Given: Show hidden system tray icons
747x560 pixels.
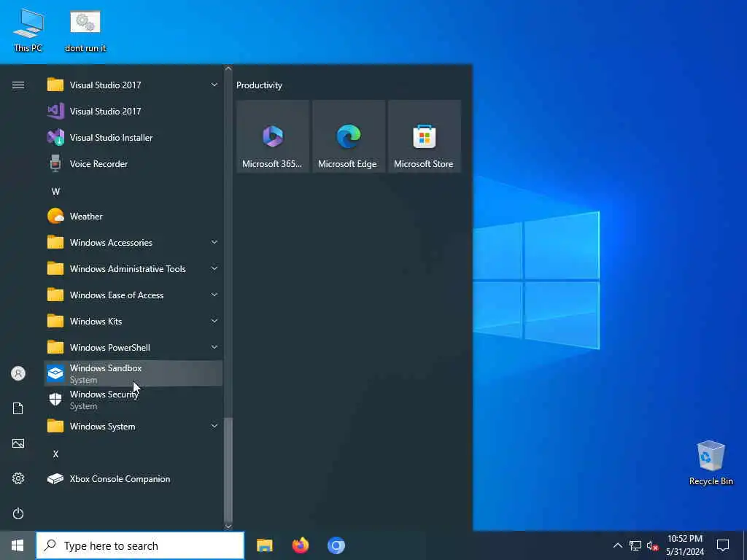Looking at the screenshot, I should (617, 545).
